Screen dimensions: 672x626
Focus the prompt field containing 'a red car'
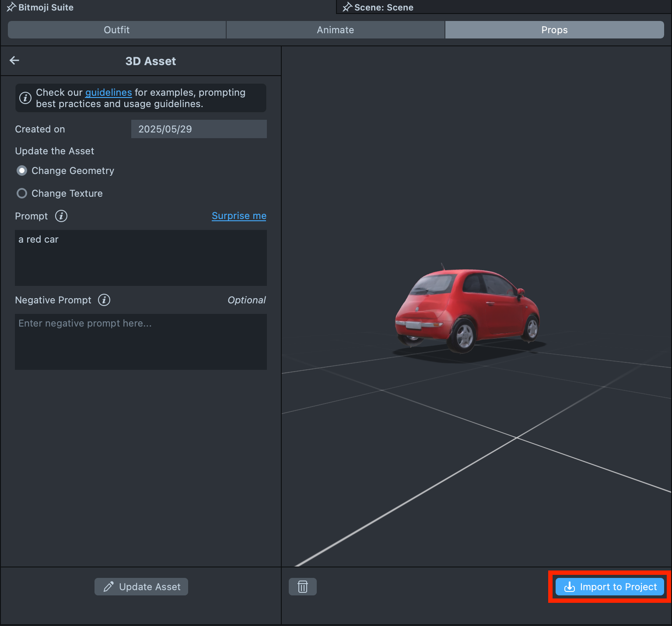141,258
